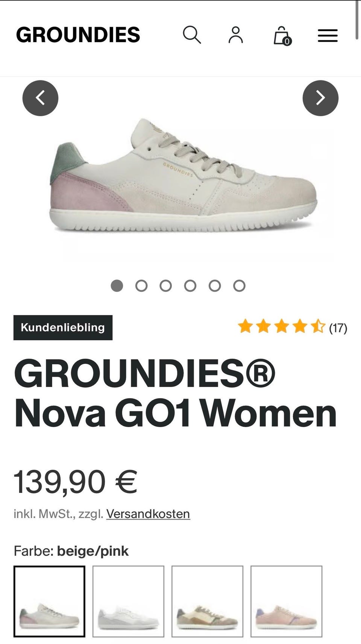The image size is (361, 644).
Task: Open the user account icon
Action: pos(236,35)
